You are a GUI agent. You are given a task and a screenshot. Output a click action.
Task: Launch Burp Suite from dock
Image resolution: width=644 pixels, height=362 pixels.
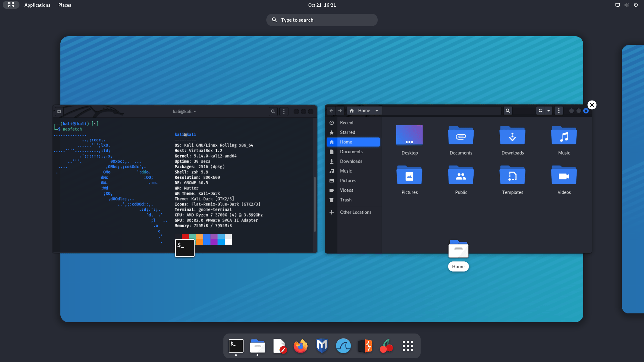(365, 346)
